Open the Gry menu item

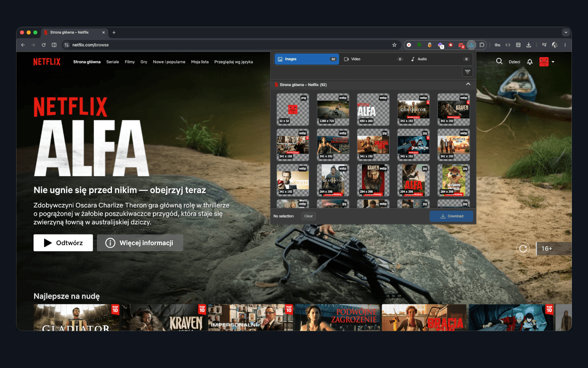144,62
